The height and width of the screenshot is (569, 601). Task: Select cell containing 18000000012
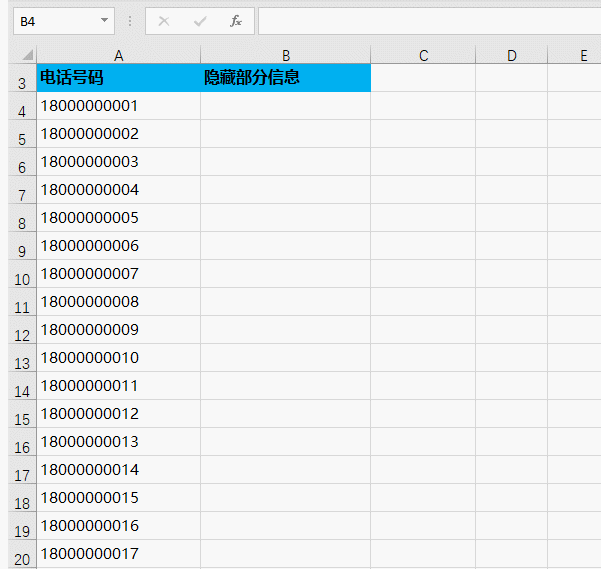pos(118,413)
